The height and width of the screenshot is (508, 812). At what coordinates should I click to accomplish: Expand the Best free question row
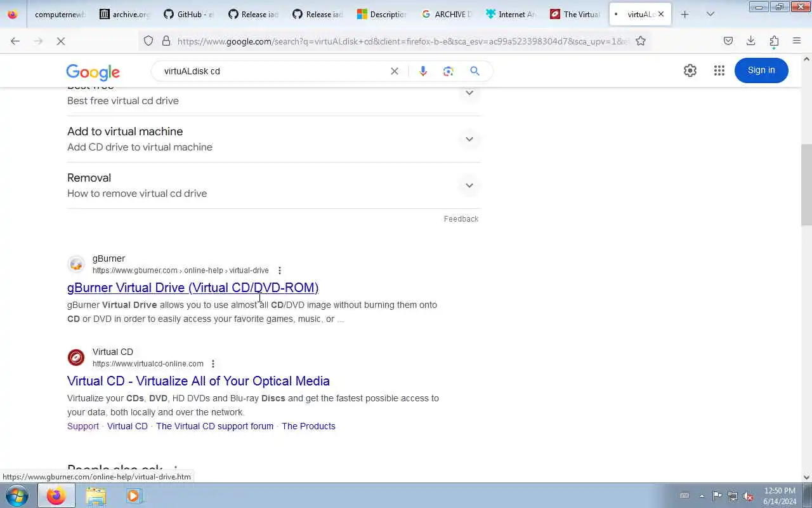coord(273,94)
